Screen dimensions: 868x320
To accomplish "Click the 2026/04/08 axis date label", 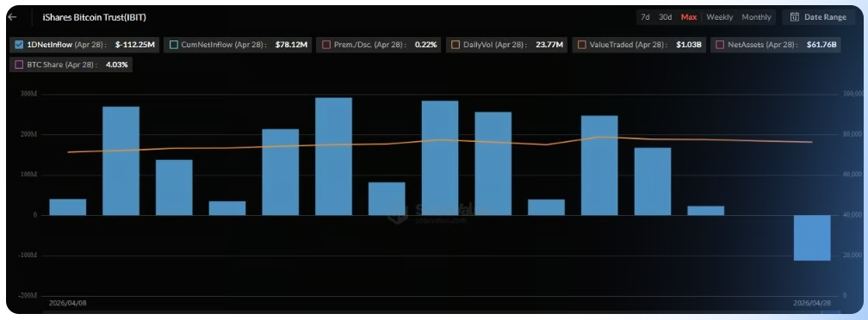I will click(67, 304).
